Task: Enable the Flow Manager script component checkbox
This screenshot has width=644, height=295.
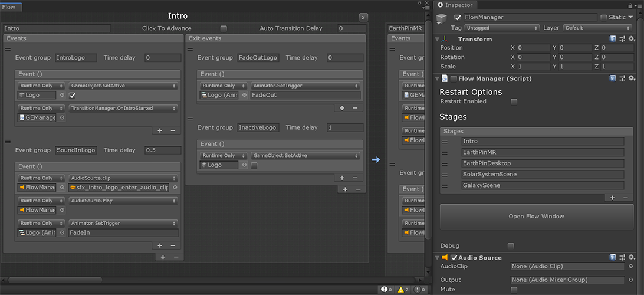Action: 454,78
